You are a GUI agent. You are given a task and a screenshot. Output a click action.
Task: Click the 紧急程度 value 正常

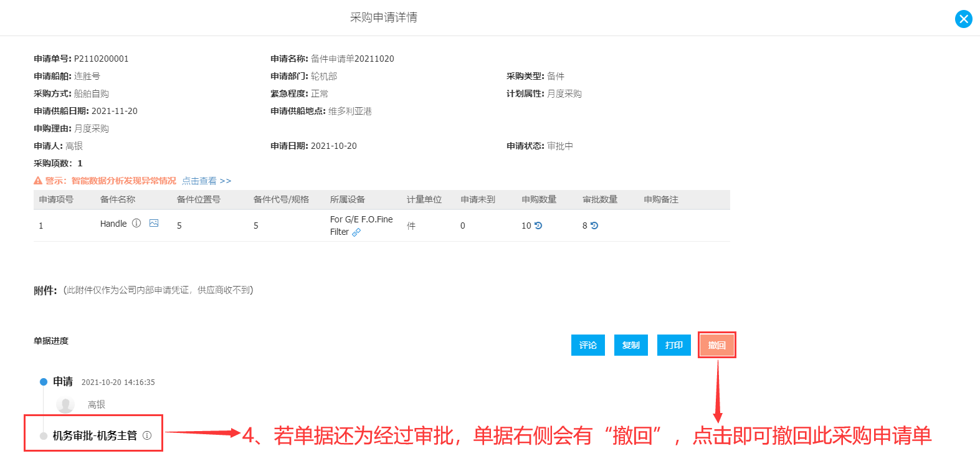pos(320,93)
